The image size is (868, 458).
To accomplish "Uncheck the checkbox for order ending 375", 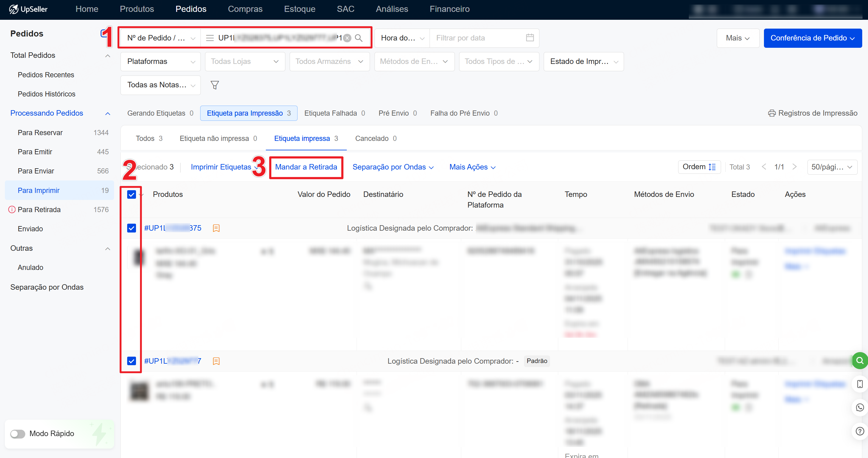I will click(131, 228).
